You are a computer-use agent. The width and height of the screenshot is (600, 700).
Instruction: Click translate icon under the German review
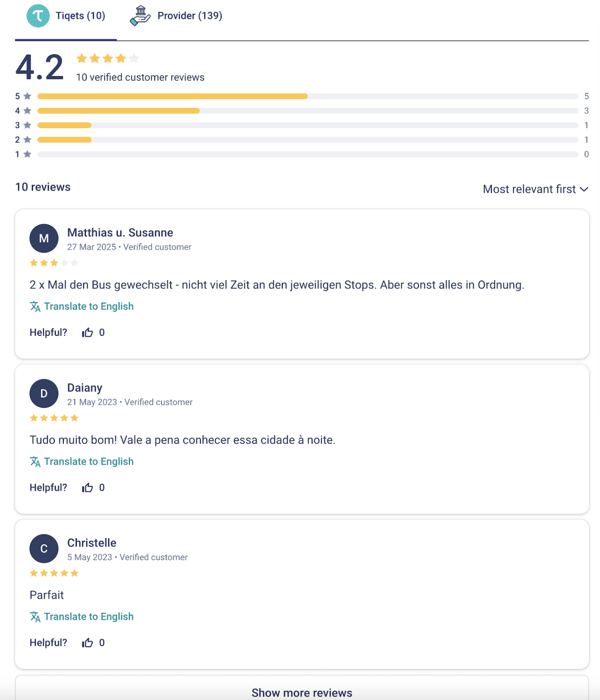point(35,307)
